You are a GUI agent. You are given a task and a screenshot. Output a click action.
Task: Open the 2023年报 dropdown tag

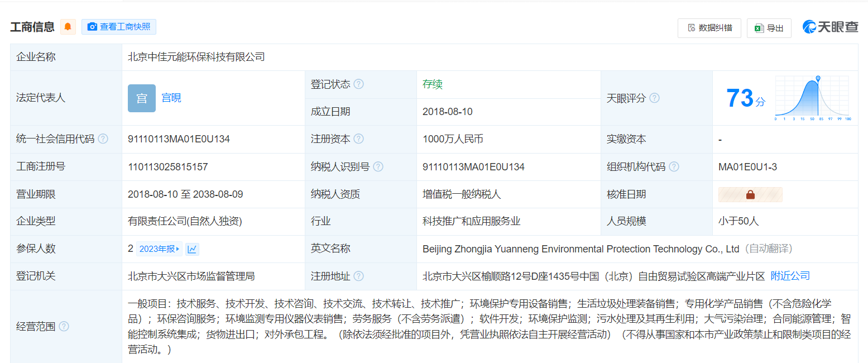(x=159, y=249)
